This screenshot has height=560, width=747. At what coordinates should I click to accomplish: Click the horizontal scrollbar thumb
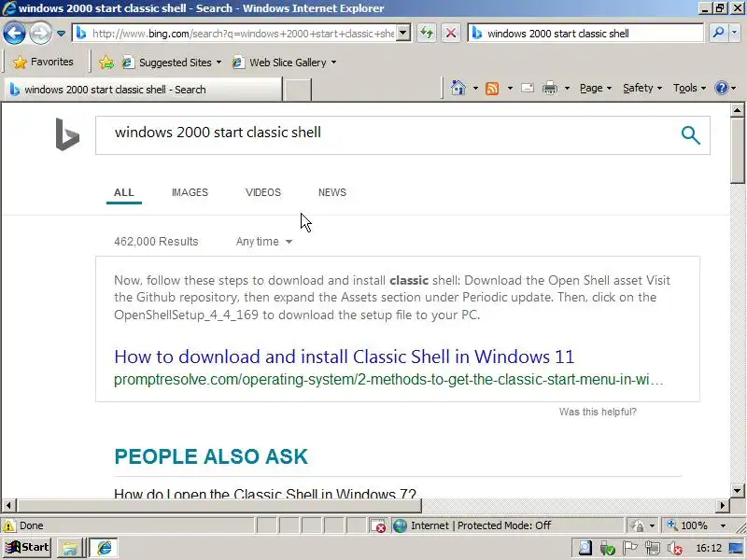(x=219, y=505)
